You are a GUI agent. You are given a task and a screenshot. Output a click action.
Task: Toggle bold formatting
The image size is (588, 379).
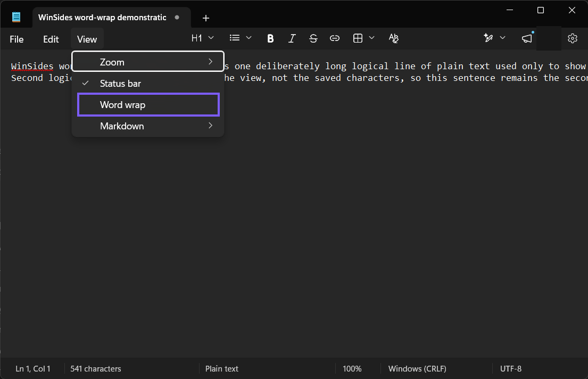(270, 38)
